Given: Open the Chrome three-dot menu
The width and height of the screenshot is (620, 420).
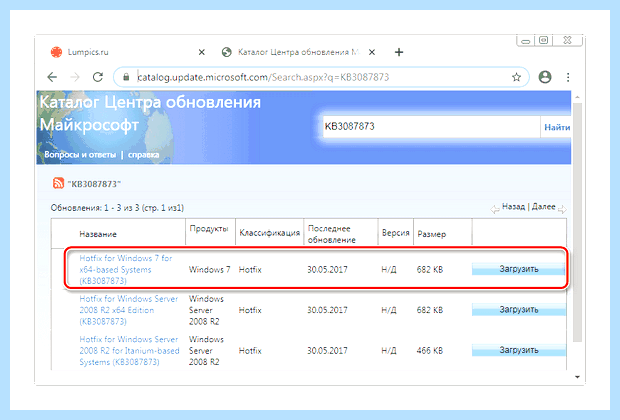Looking at the screenshot, I should point(568,77).
